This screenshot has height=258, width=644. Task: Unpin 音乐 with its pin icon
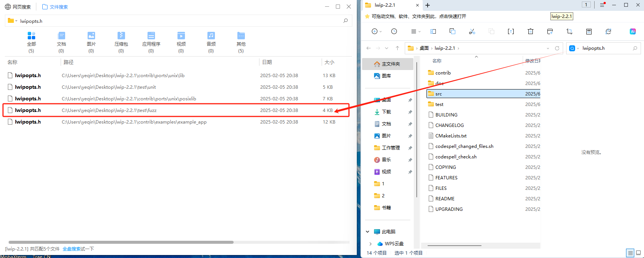(x=410, y=160)
